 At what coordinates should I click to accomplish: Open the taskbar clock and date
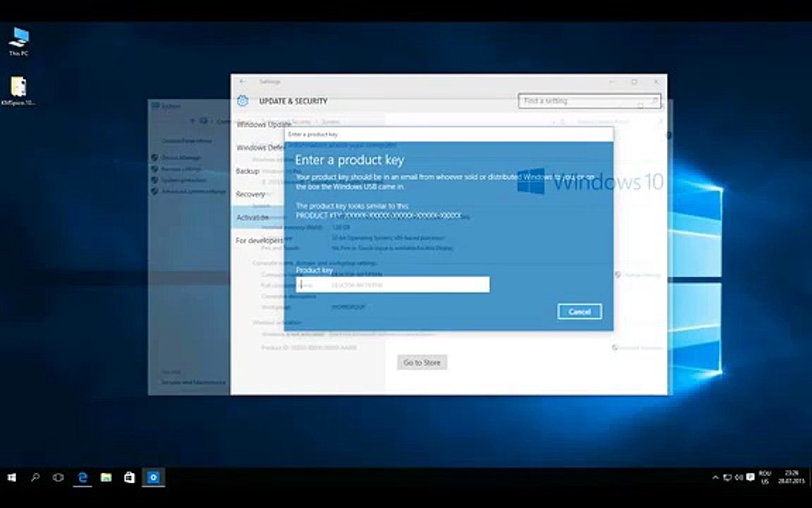click(792, 478)
